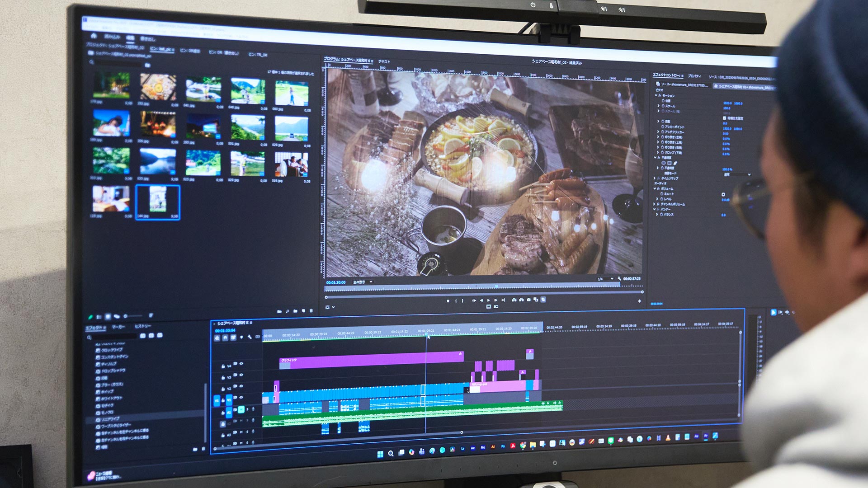Expand the タイムリマップ effect group

coord(655,178)
